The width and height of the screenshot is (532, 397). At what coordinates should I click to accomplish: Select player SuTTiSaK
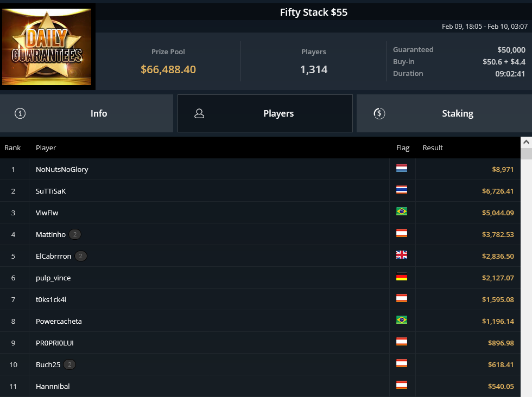[51, 191]
